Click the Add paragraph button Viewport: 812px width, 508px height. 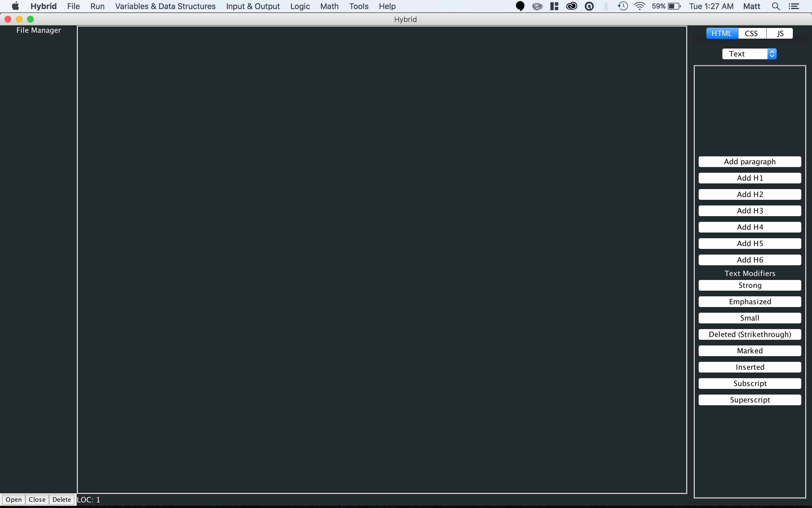click(750, 162)
